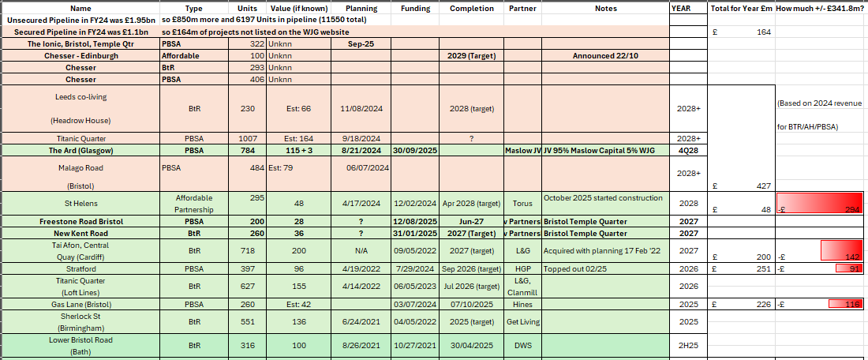Select the 'Affordable Partnership' type cell
868x360 pixels.
point(194,203)
